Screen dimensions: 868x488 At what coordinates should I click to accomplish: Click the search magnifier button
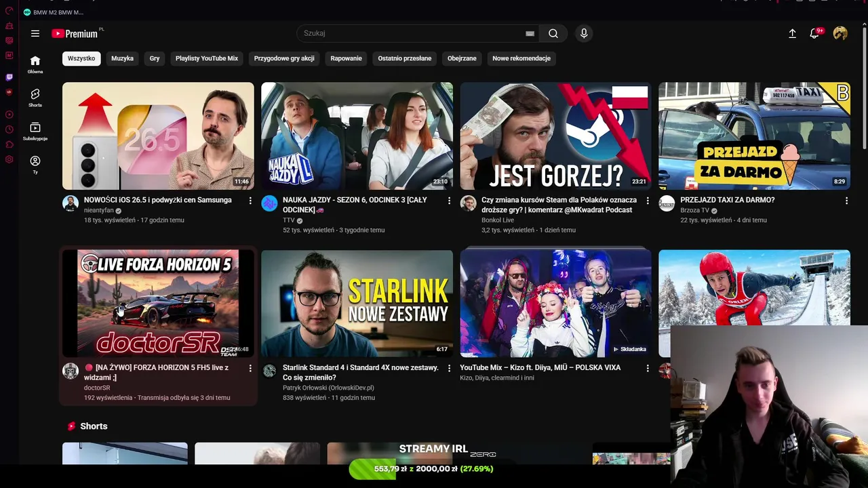click(x=553, y=33)
